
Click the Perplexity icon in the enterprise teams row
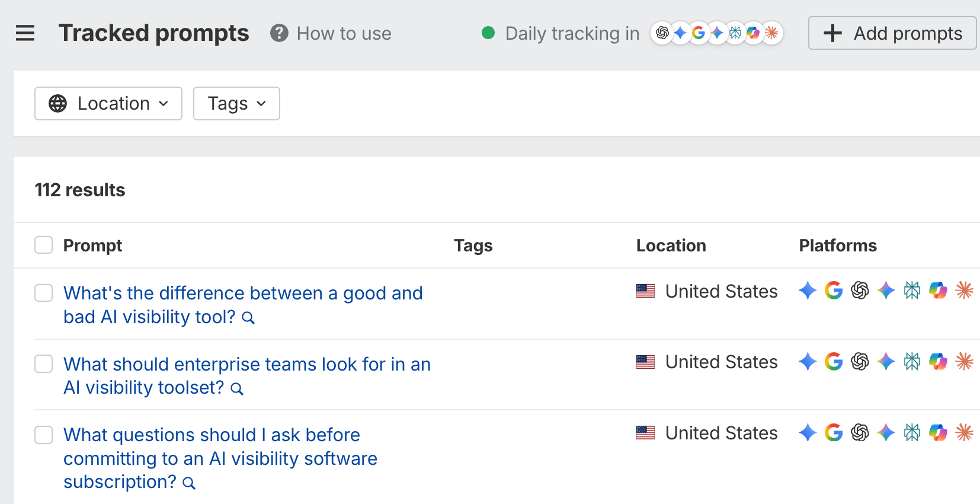[x=912, y=361]
